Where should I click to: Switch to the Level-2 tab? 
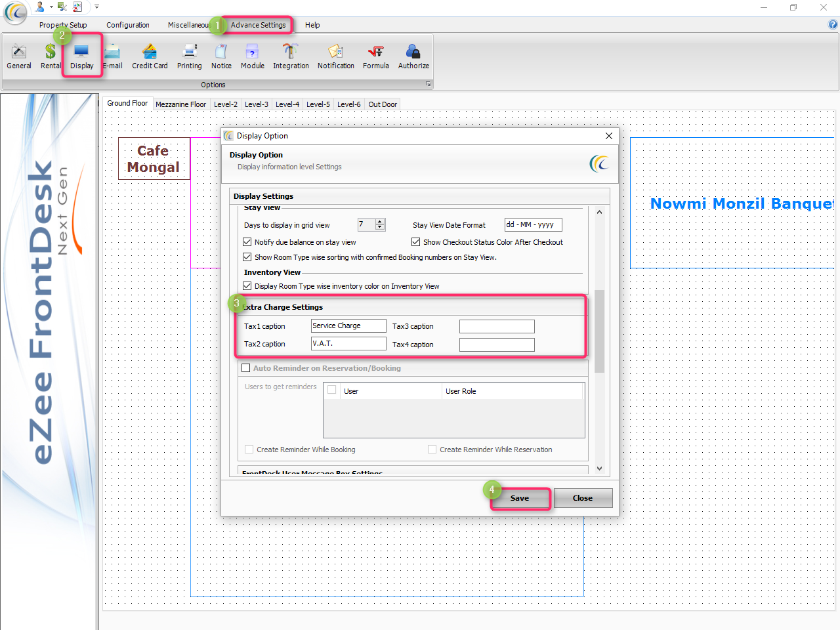pyautogui.click(x=226, y=104)
